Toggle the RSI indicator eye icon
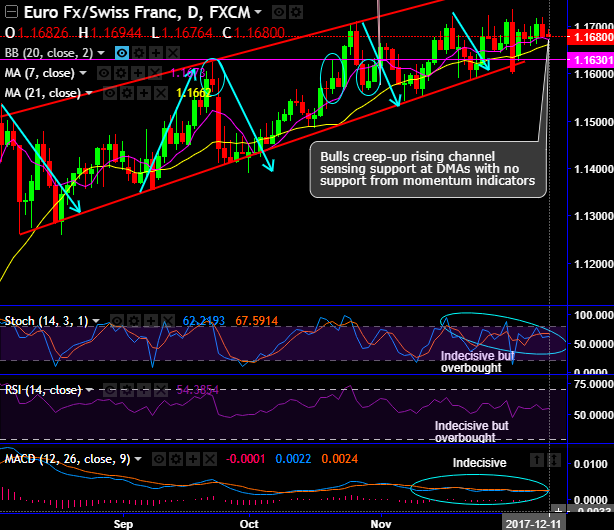614x530 pixels. [x=110, y=390]
